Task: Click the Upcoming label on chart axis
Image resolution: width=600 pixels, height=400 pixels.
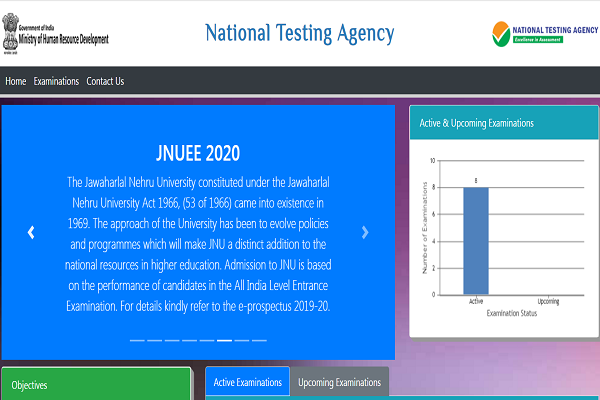Action: [548, 301]
